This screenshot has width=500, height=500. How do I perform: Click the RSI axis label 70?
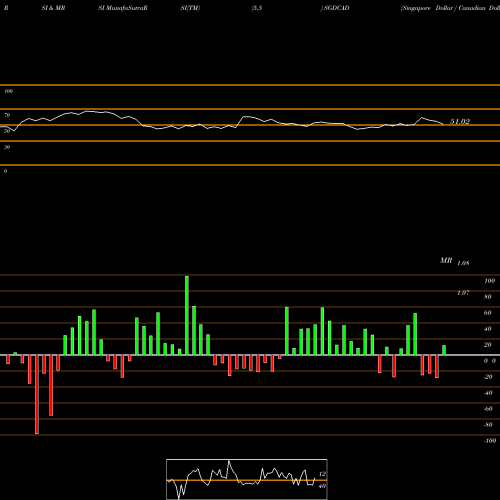7,115
